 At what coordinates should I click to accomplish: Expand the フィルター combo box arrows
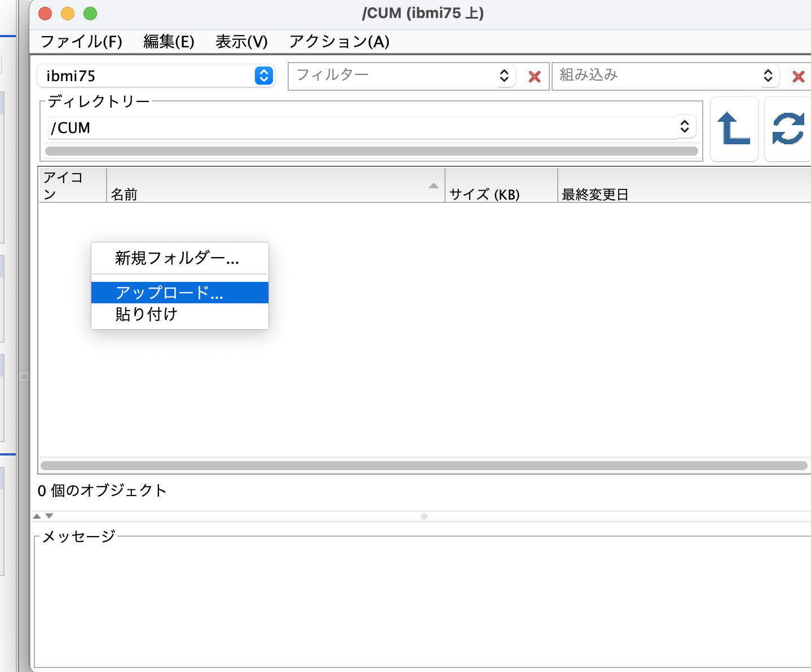[504, 76]
